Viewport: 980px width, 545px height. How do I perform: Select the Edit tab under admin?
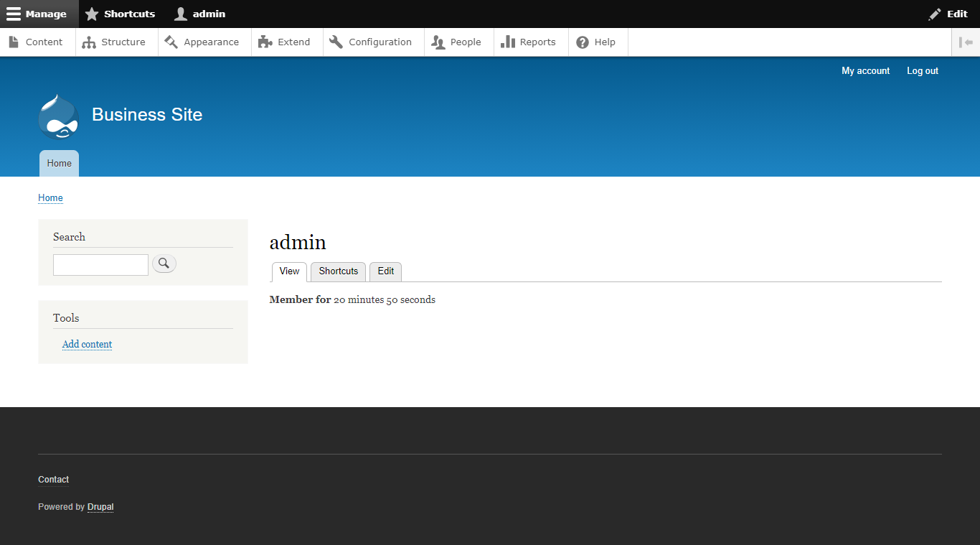pos(385,271)
